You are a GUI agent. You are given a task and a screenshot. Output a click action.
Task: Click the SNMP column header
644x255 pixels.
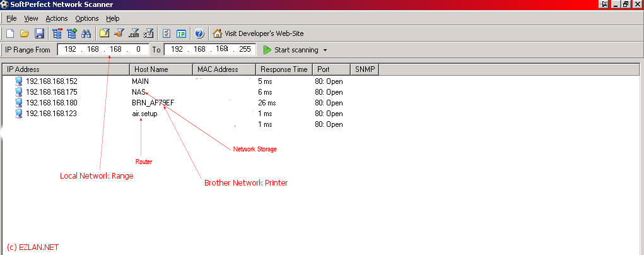[x=365, y=69]
